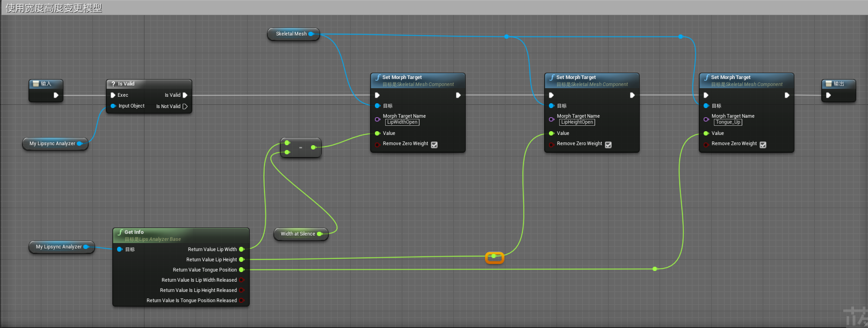Click the Is Not Valid output exec pin

coord(185,106)
